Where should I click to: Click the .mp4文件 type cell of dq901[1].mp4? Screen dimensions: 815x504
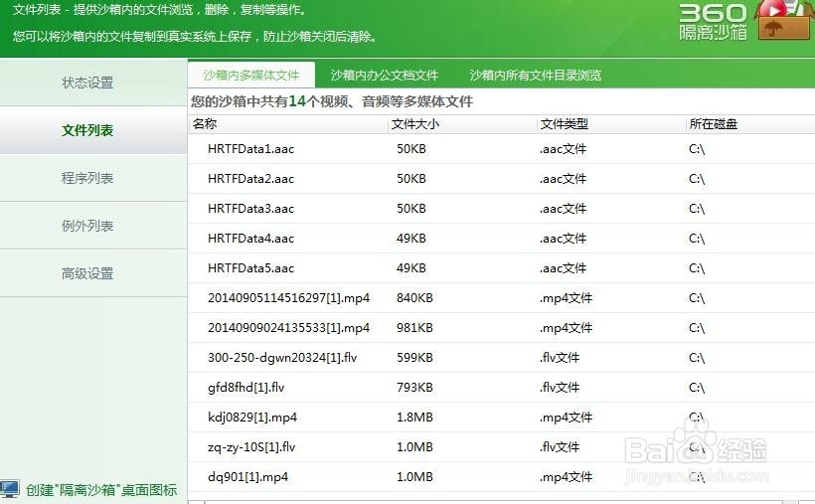pyautogui.click(x=566, y=477)
